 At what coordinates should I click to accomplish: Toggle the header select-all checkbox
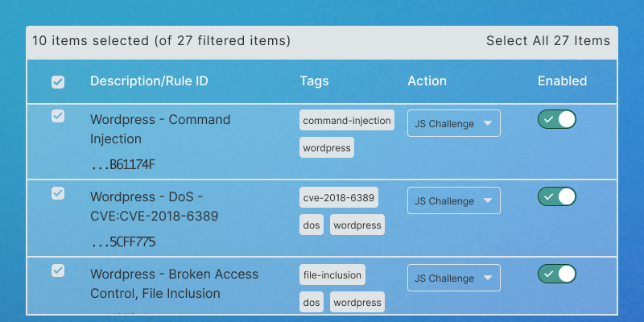(x=58, y=81)
